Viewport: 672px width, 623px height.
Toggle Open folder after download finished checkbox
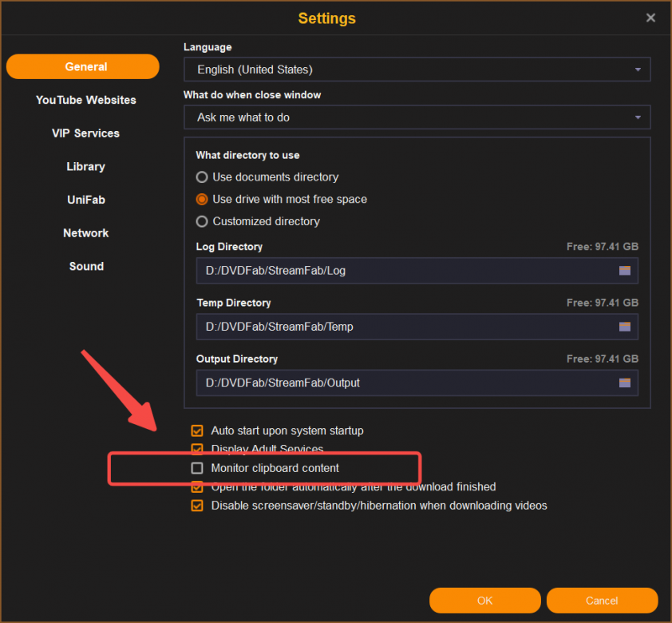pyautogui.click(x=197, y=486)
